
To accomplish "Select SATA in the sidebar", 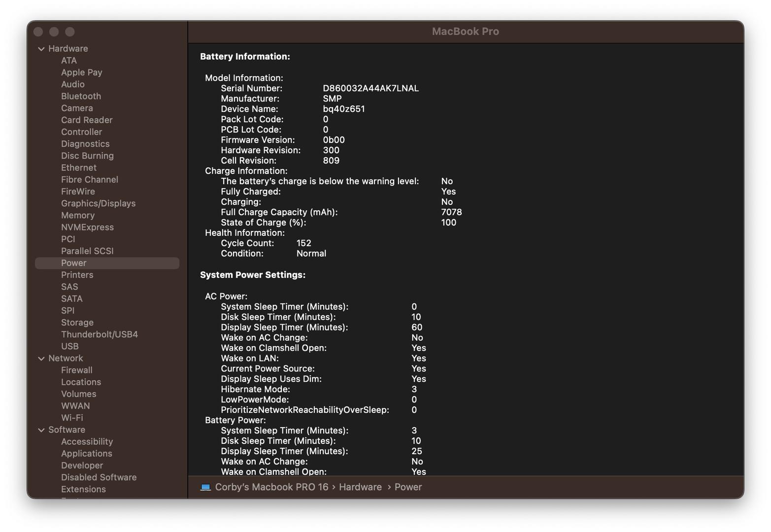I will 72,299.
